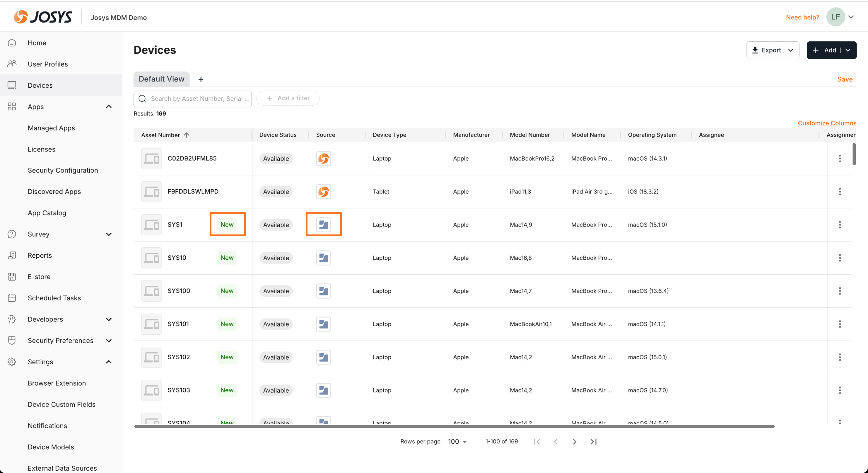Click the Add a filter button
This screenshot has width=868, height=473.
(288, 98)
